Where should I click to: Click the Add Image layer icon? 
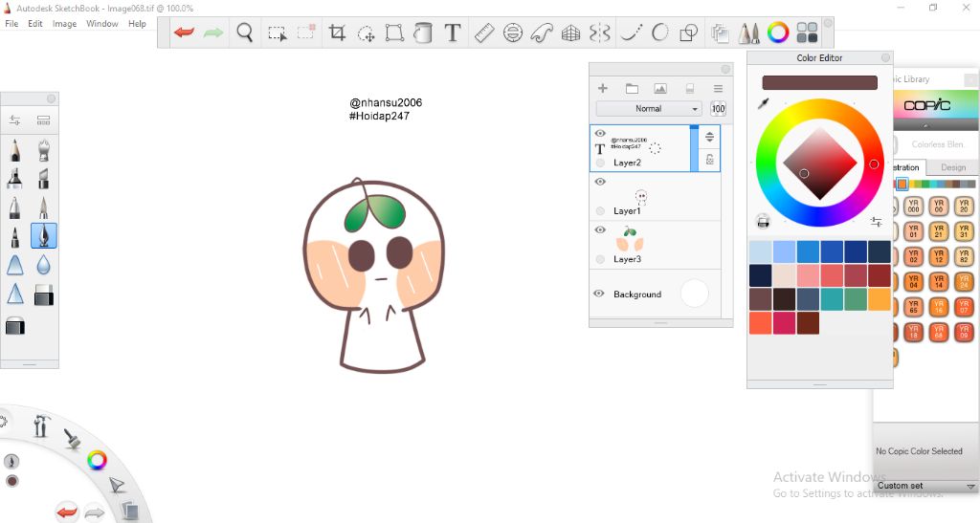[660, 89]
